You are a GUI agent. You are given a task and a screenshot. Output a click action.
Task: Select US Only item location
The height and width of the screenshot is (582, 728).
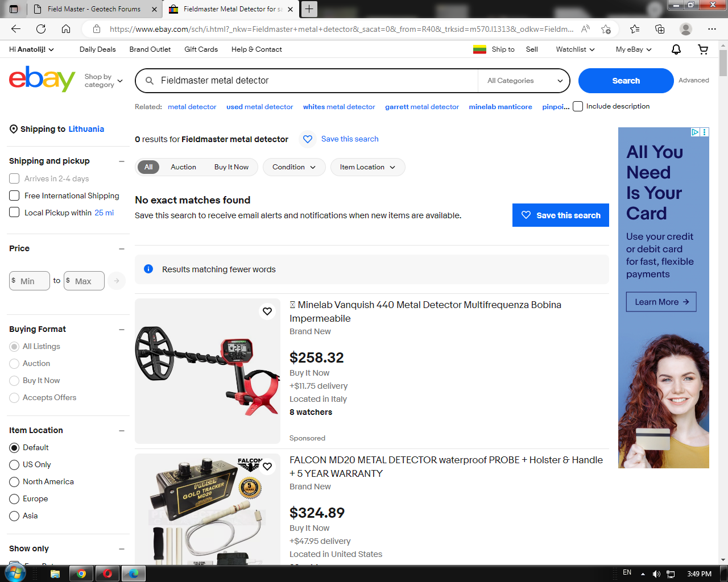click(14, 465)
